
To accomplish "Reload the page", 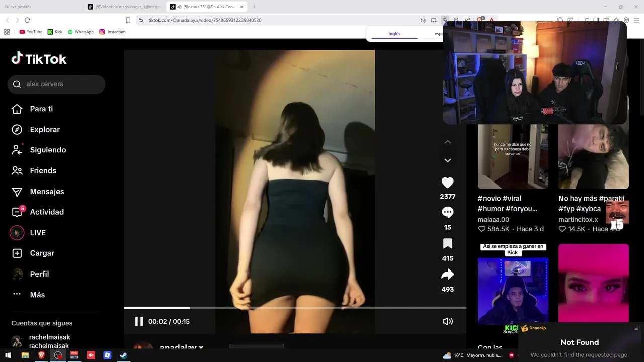I will pos(27,20).
